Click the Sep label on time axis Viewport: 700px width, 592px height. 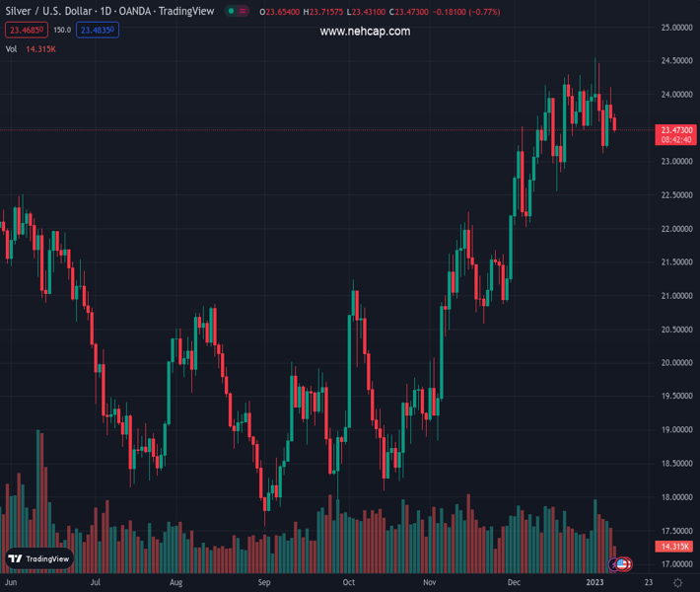point(264,582)
